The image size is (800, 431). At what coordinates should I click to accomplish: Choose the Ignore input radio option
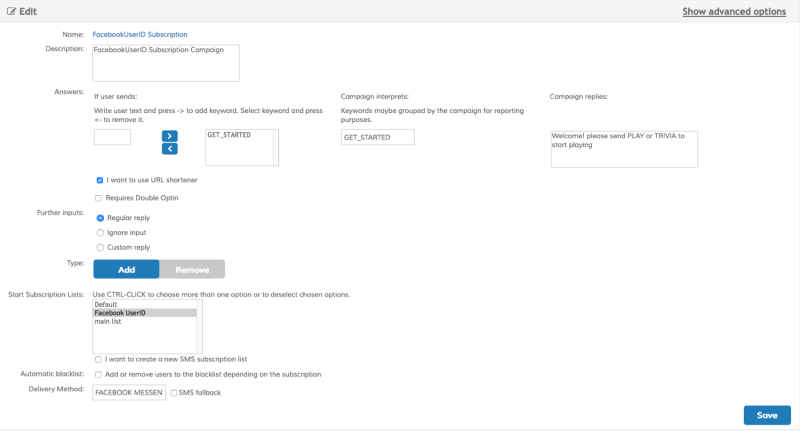[x=100, y=232]
